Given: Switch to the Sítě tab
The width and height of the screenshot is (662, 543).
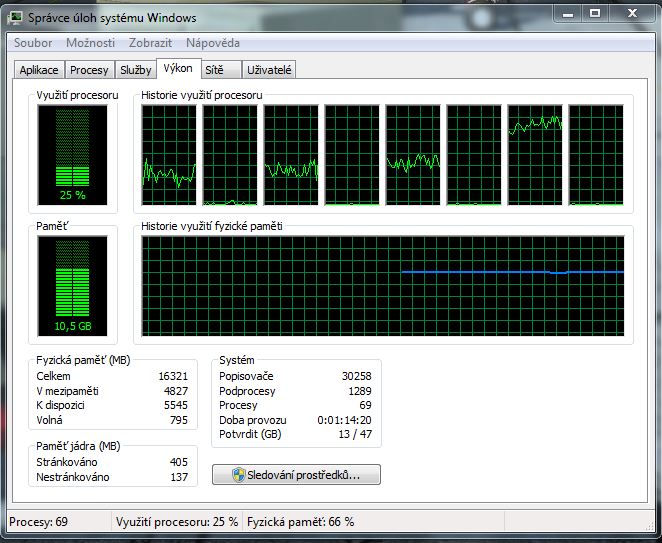Looking at the screenshot, I should (x=220, y=70).
